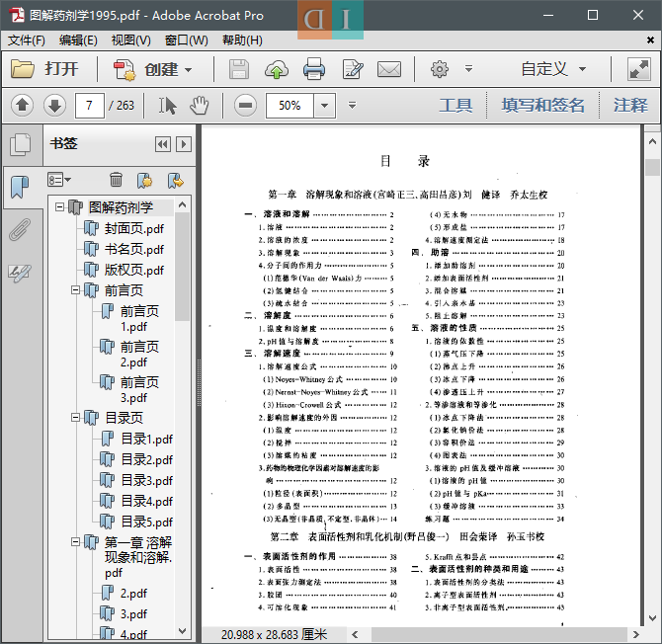The image size is (662, 644).
Task: Open the zoom level dropdown arrow
Action: click(x=324, y=105)
